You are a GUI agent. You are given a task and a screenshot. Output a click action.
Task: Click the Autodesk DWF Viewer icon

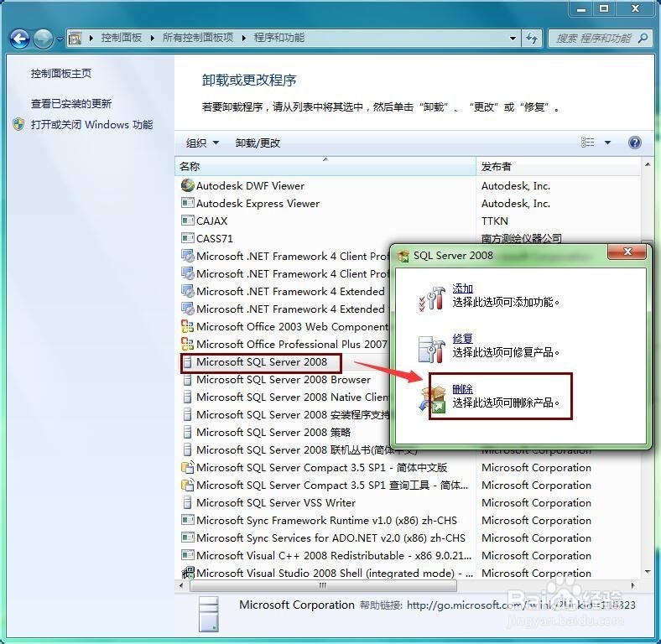188,185
